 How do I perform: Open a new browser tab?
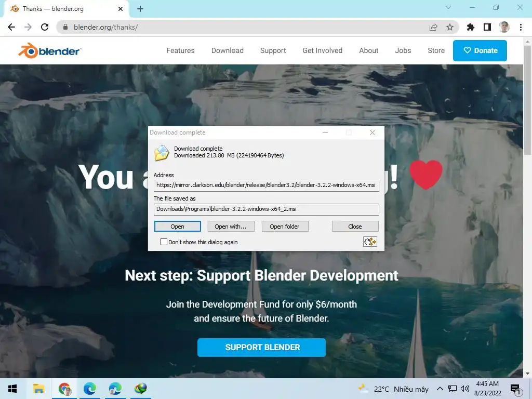(x=140, y=9)
